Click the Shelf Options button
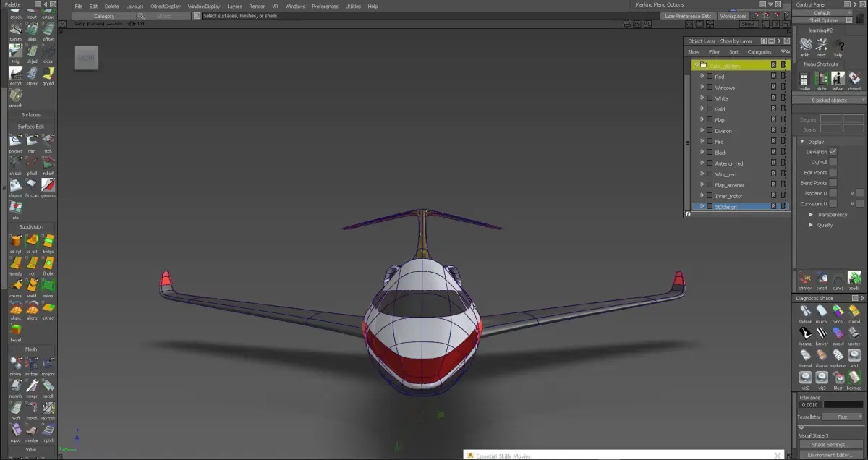868x460 pixels. 824,20
